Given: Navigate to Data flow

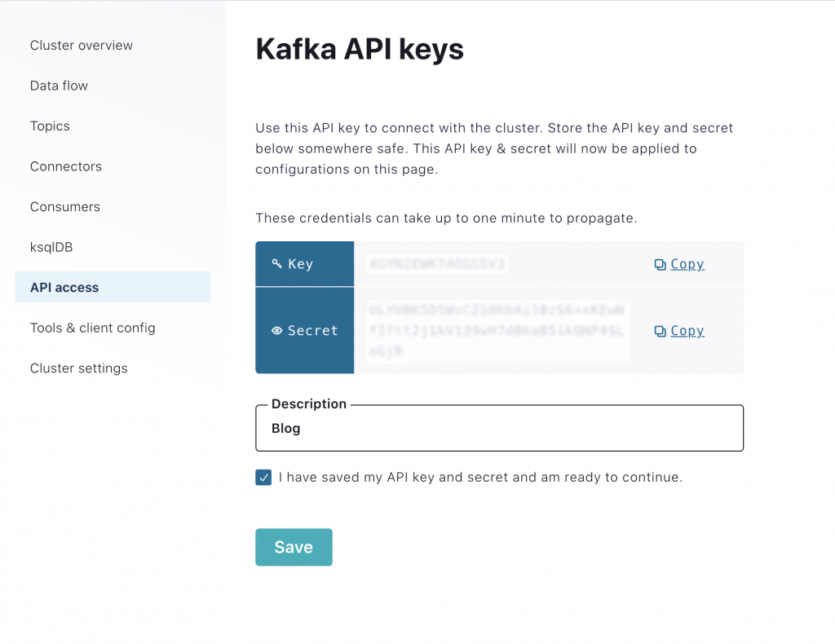Looking at the screenshot, I should pyautogui.click(x=59, y=85).
